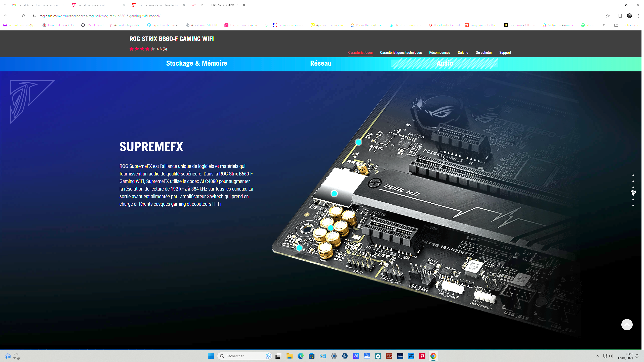Image resolution: width=644 pixels, height=362 pixels.
Task: Open the Les forums JOL bookmark
Action: pyautogui.click(x=520, y=25)
